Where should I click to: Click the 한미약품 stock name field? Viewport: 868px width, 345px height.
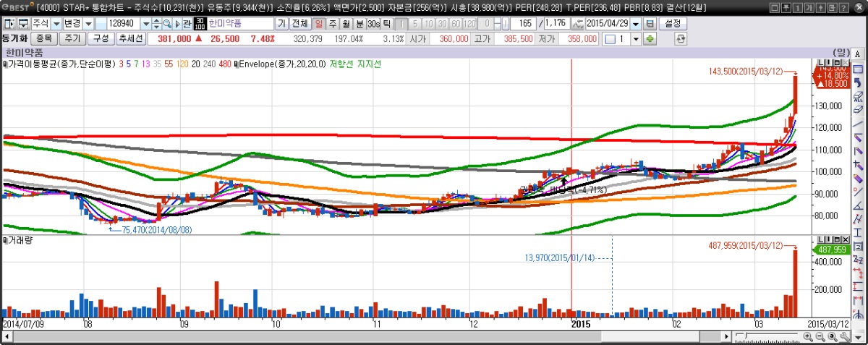[240, 23]
